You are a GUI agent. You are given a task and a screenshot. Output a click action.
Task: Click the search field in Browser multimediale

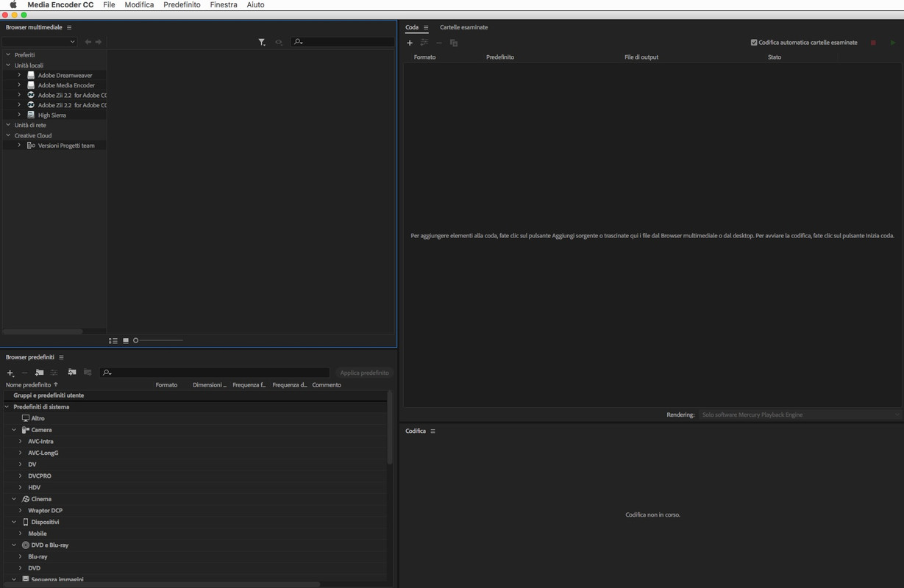[343, 42]
